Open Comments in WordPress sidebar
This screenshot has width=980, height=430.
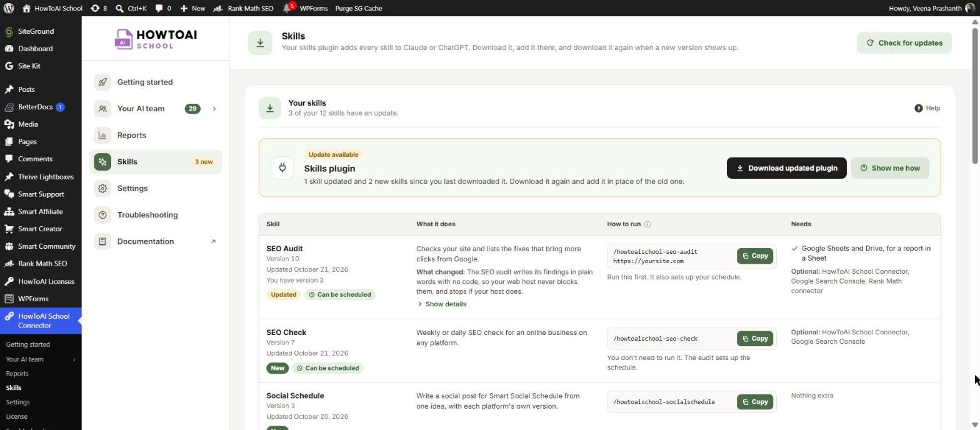(x=41, y=159)
